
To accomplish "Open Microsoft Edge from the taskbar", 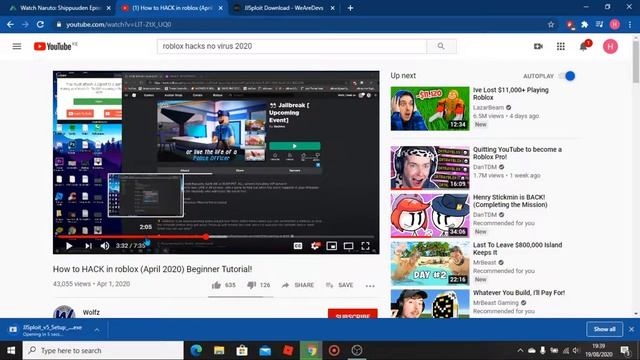I will pos(196,351).
